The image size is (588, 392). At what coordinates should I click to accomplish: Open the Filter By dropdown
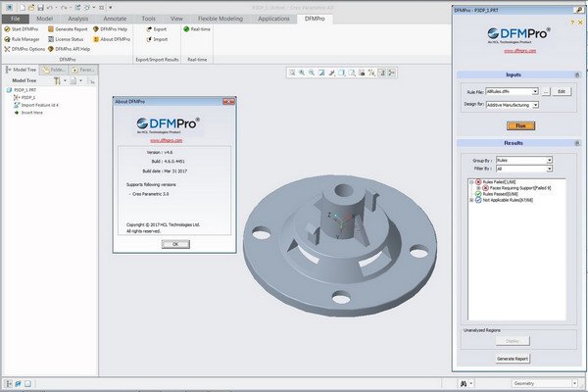pos(549,169)
